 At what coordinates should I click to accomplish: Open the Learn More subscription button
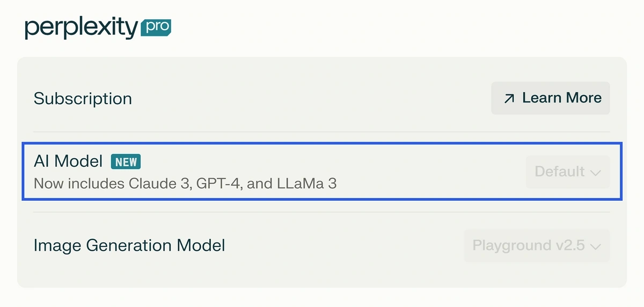click(551, 98)
